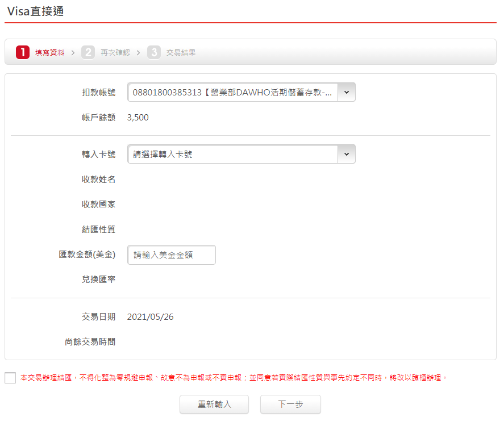Click the transaction date 2021/05/26
The image size is (504, 421).
(151, 317)
